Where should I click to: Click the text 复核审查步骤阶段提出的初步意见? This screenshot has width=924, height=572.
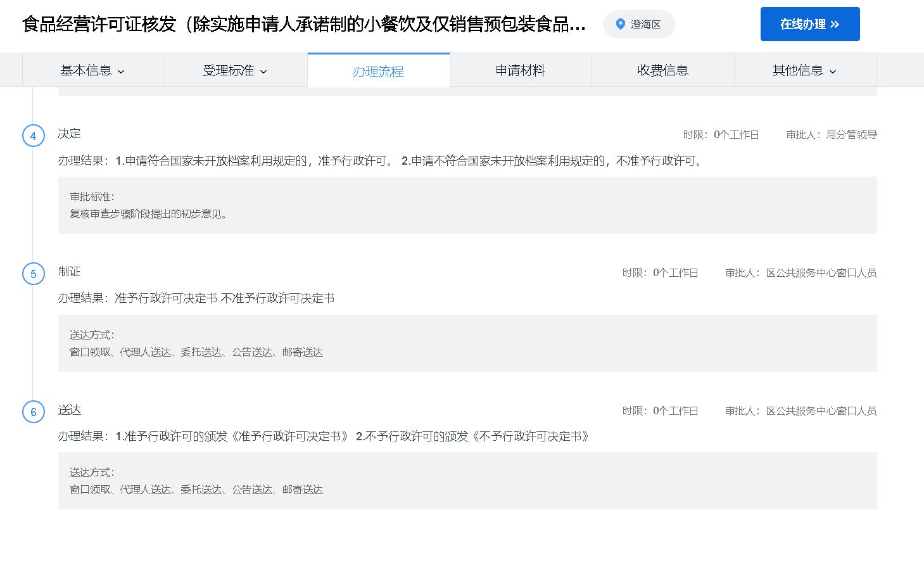coord(148,214)
